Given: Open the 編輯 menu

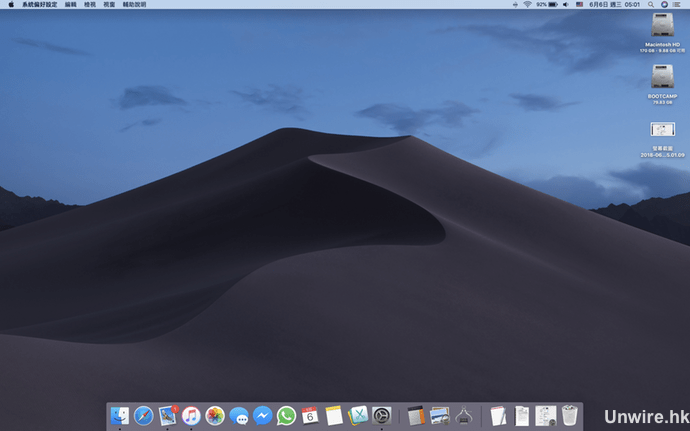Looking at the screenshot, I should pyautogui.click(x=70, y=4).
